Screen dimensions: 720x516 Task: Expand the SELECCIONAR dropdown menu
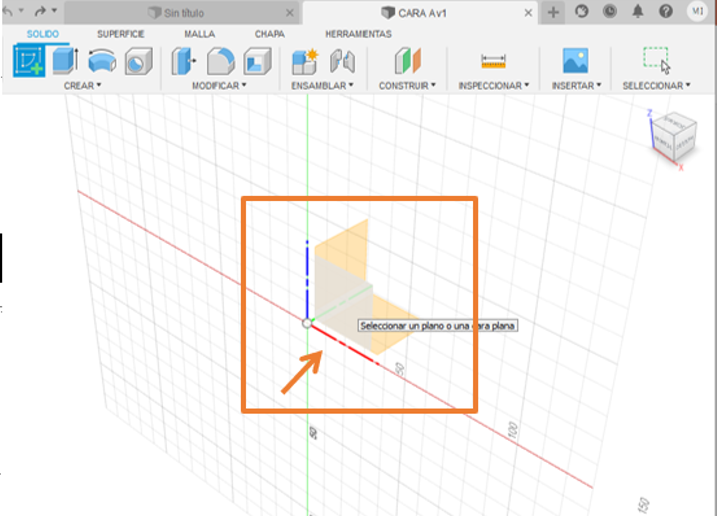pyautogui.click(x=656, y=85)
